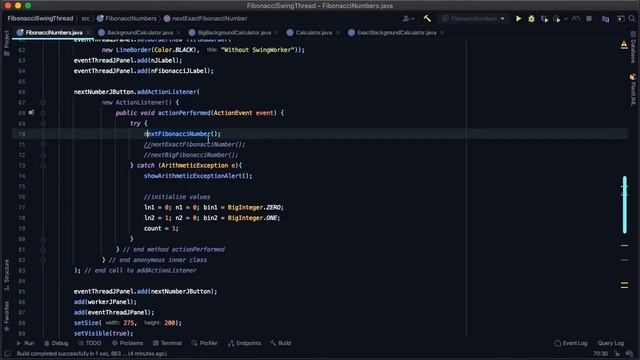The width and height of the screenshot is (640, 360).
Task: Click the nextExactFibonacciNumber breadcrumb
Action: [x=205, y=18]
